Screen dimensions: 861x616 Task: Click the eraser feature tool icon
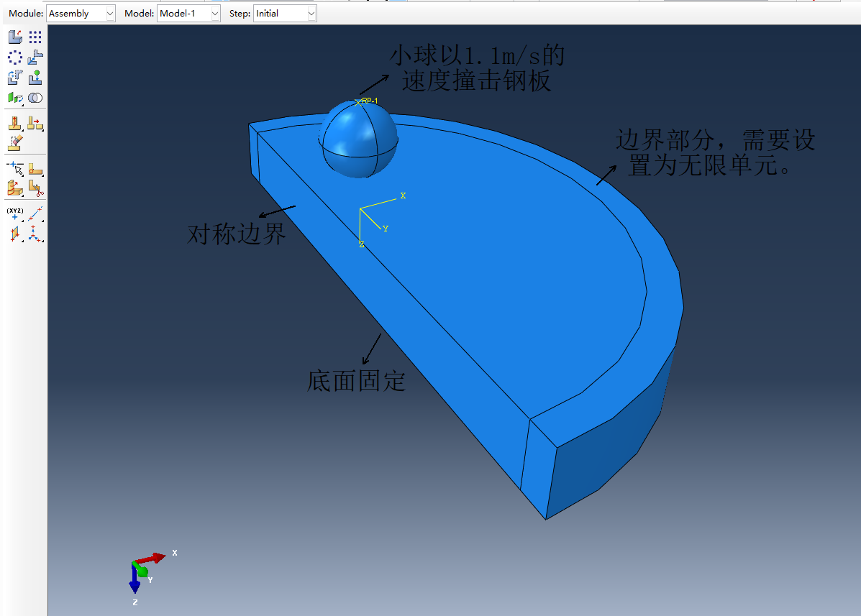coord(14,142)
